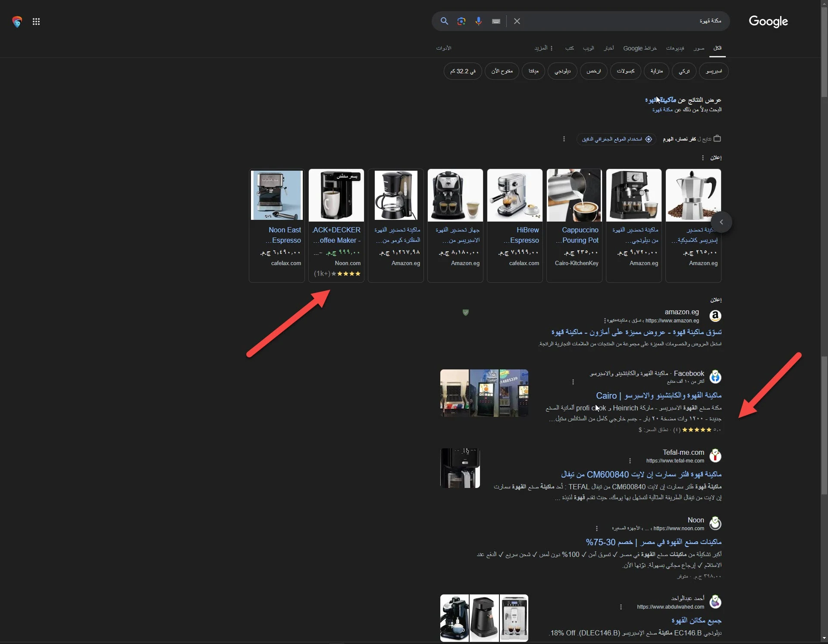Open the on-screen keyboard icon

click(496, 21)
